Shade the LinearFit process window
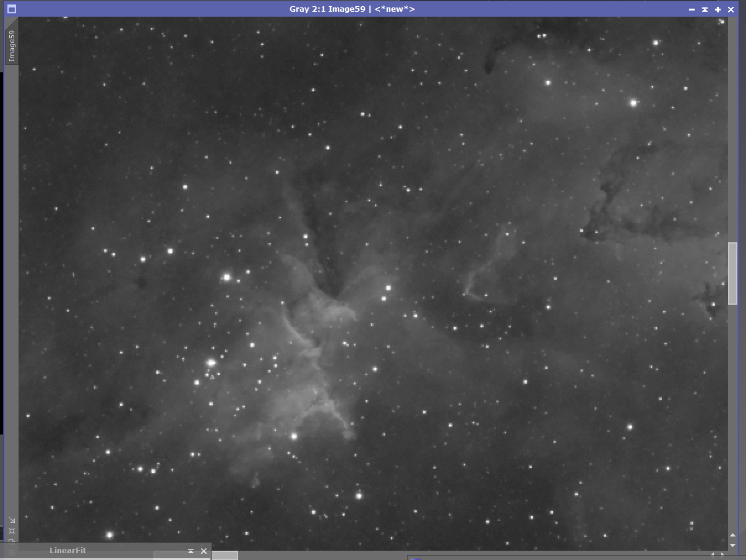This screenshot has width=746, height=560. 191,551
